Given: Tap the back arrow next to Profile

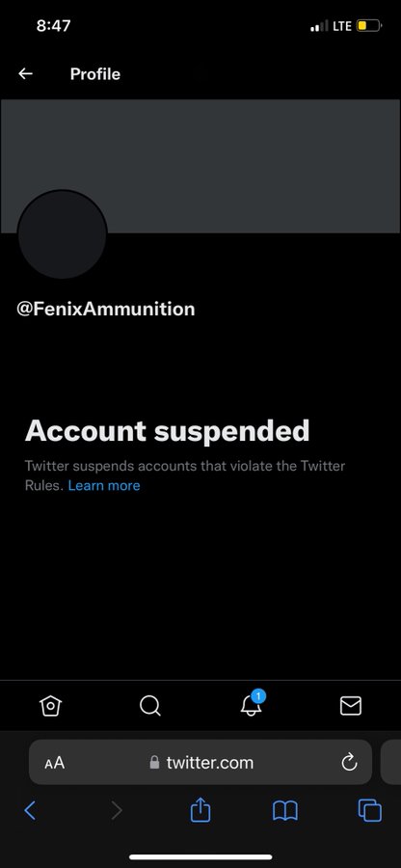Looking at the screenshot, I should [x=25, y=73].
